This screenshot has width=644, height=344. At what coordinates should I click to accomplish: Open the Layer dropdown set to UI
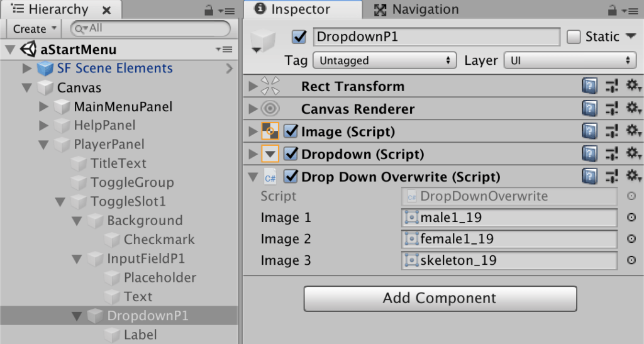tap(569, 60)
